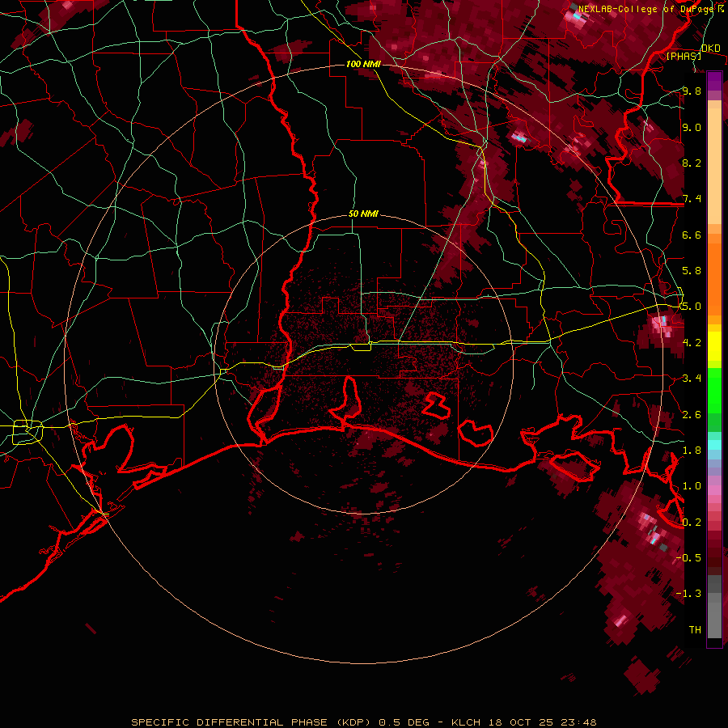Select the -0.5 value on the scale

[x=688, y=558]
